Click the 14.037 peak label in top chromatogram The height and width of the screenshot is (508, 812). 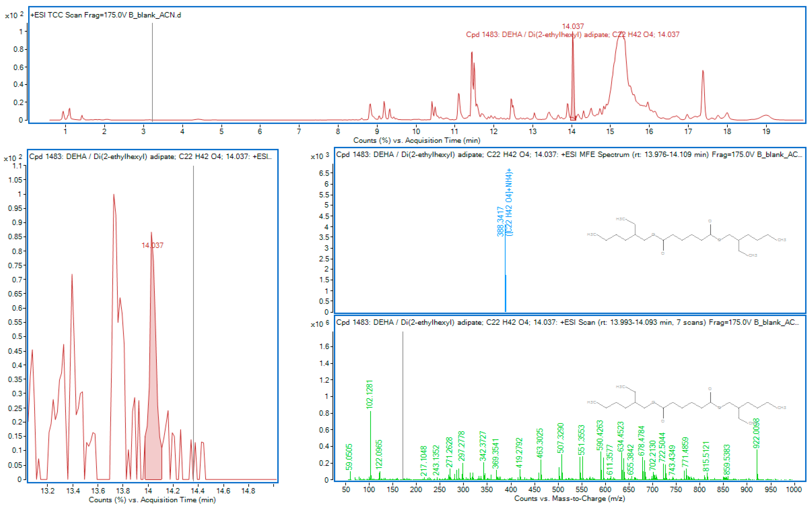[573, 26]
